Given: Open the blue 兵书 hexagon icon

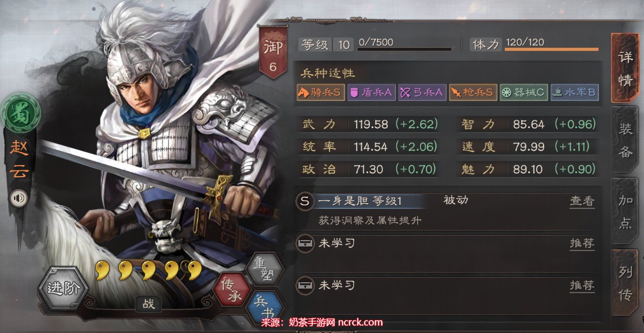Looking at the screenshot, I should point(265,308).
